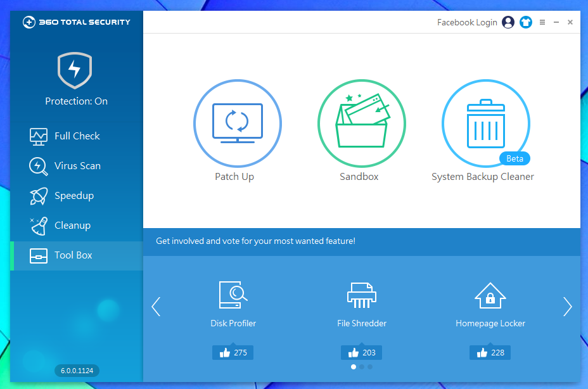The image size is (588, 389).
Task: Minimize the 360 Total Security window
Action: tap(556, 22)
